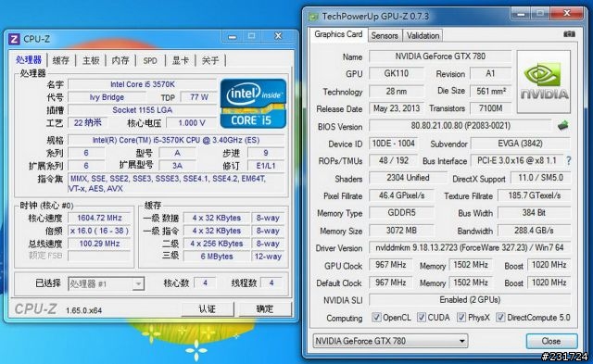Minimize the CPU-Z window
Image resolution: width=593 pixels, height=364 pixels.
233,37
